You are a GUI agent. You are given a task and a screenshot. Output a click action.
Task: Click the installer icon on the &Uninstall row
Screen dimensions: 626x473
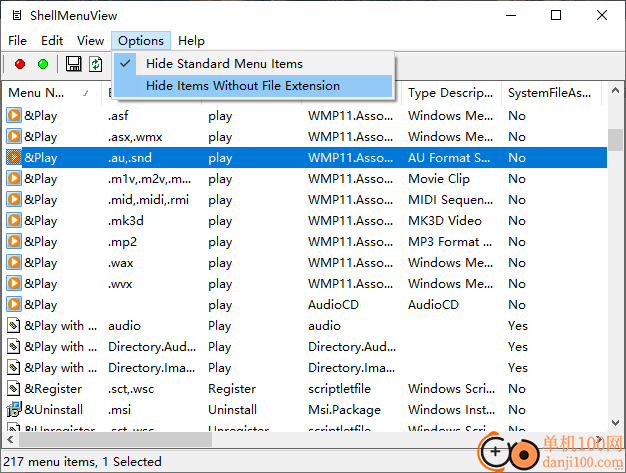coord(14,410)
